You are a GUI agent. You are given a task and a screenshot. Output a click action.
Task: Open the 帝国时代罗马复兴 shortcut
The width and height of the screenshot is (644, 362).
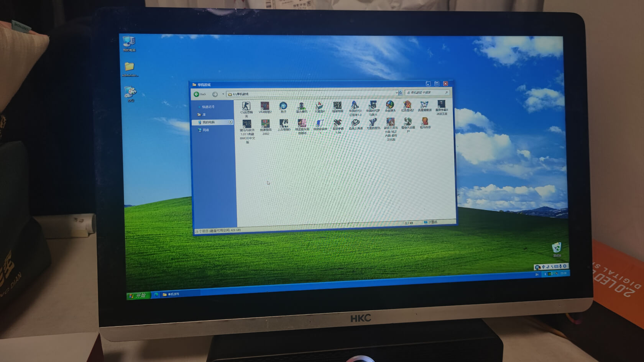373,108
